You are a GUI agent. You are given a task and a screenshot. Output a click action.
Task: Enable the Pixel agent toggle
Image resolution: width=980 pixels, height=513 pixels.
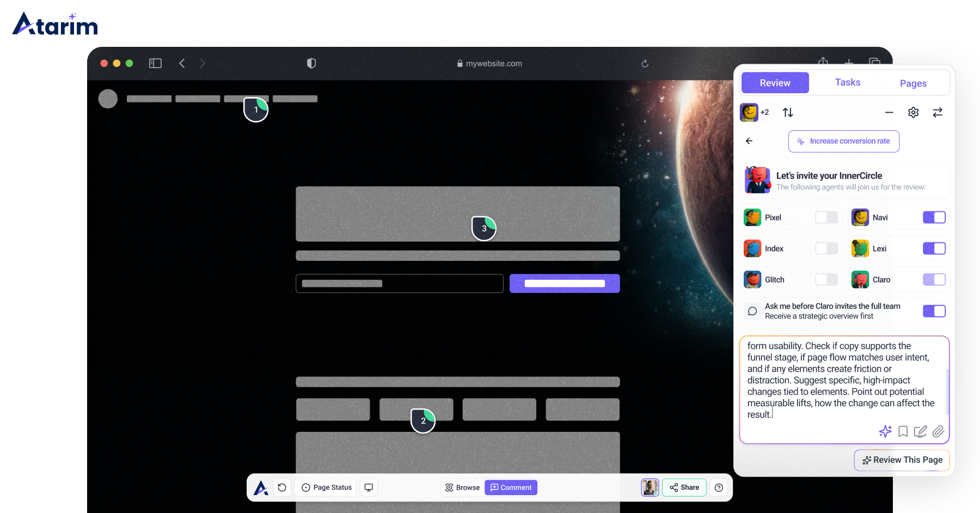point(826,217)
